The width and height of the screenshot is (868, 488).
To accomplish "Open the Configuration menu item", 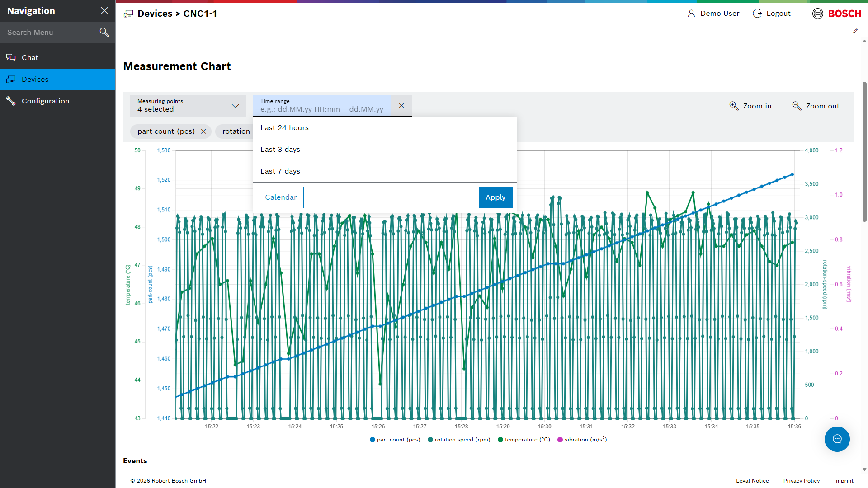I will [58, 101].
